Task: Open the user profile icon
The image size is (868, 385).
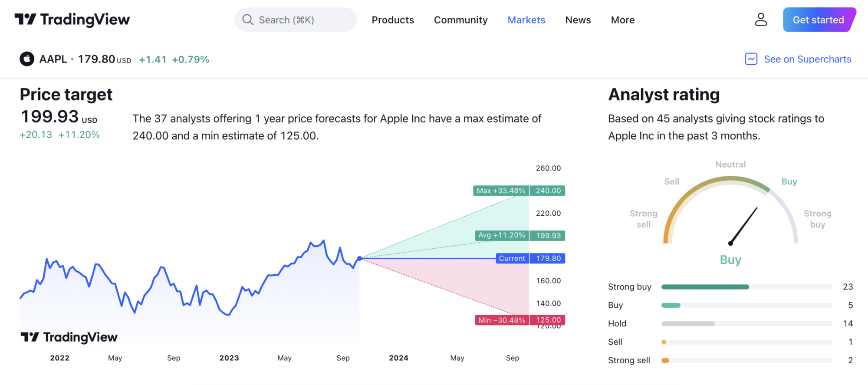Action: (760, 20)
